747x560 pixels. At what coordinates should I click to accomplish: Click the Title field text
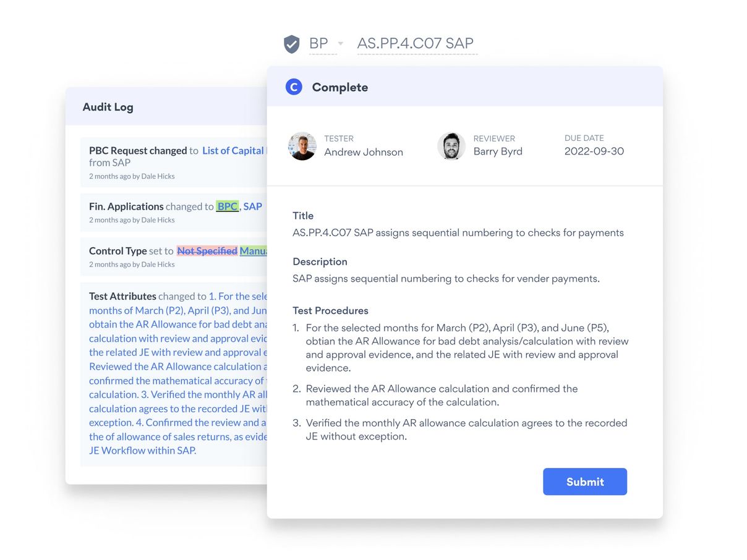[458, 233]
